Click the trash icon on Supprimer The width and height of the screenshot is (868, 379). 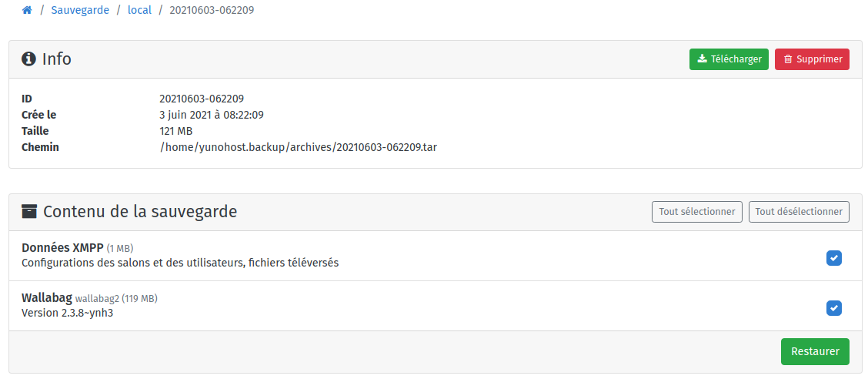[787, 59]
